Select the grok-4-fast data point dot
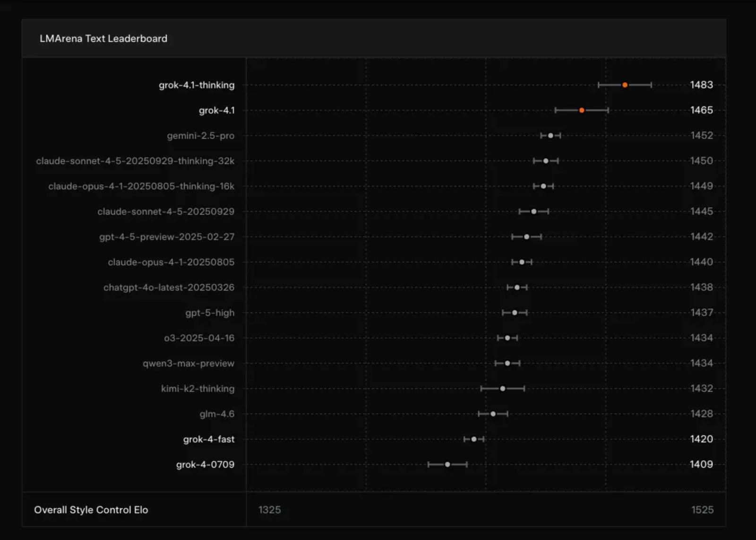 tap(474, 439)
